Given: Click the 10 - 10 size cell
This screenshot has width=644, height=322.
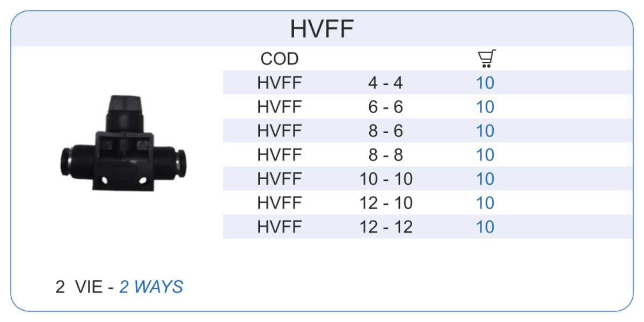Looking at the screenshot, I should pos(386,179).
